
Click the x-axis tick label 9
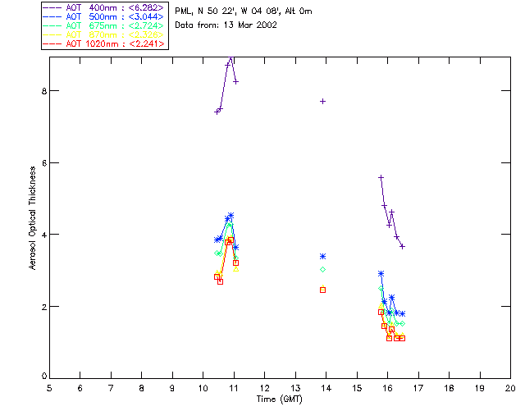172,388
